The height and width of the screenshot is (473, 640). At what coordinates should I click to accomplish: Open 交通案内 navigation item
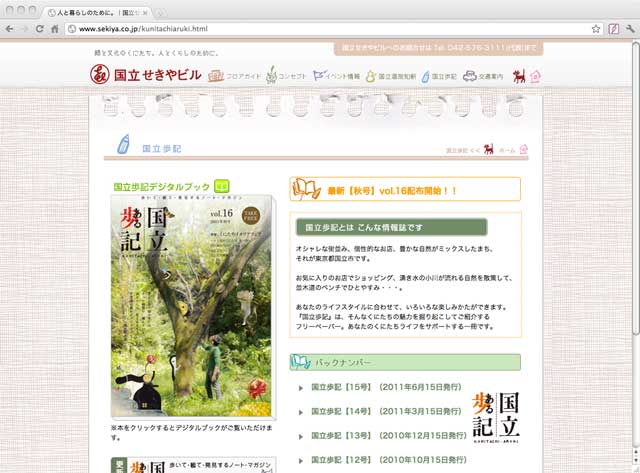(483, 76)
